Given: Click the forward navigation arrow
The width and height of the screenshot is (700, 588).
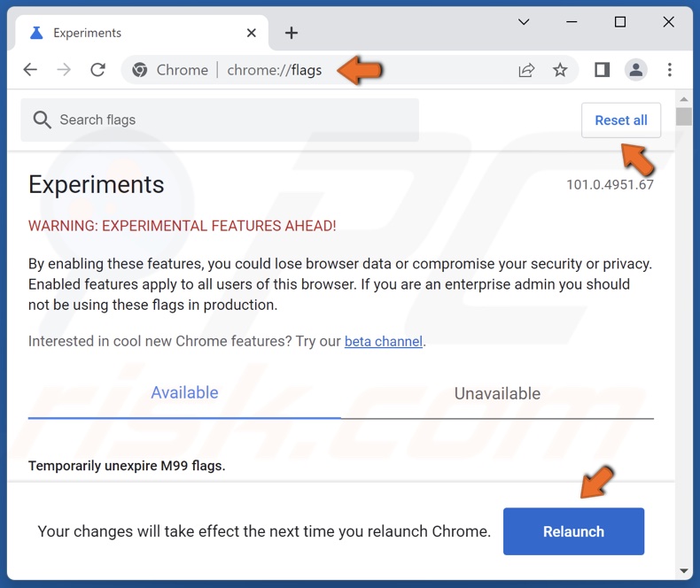Looking at the screenshot, I should pyautogui.click(x=64, y=70).
